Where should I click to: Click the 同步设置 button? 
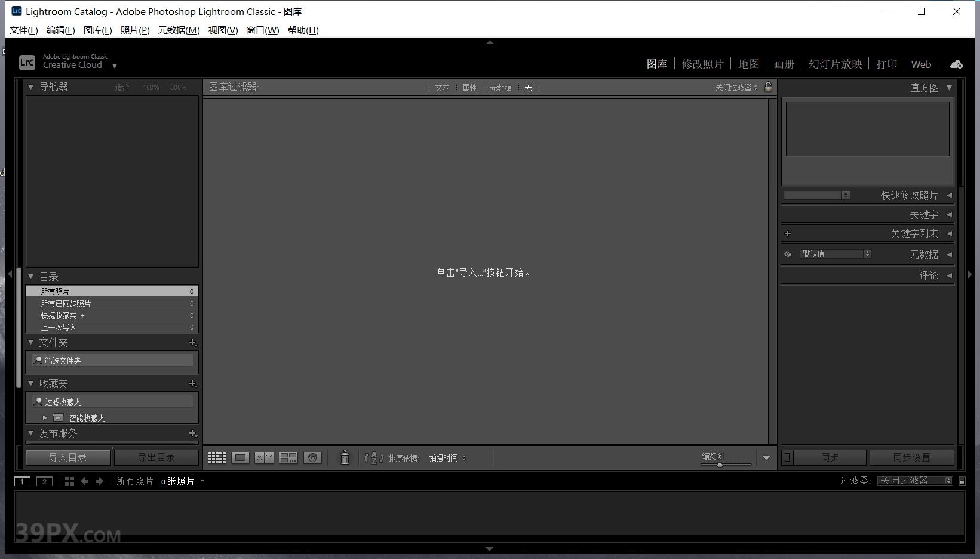[x=912, y=457]
